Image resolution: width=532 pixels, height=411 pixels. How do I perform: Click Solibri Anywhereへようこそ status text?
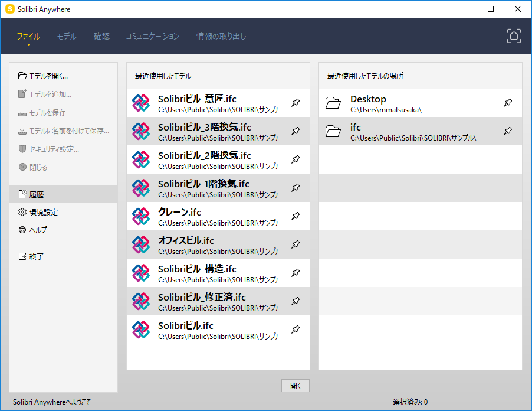click(x=52, y=402)
